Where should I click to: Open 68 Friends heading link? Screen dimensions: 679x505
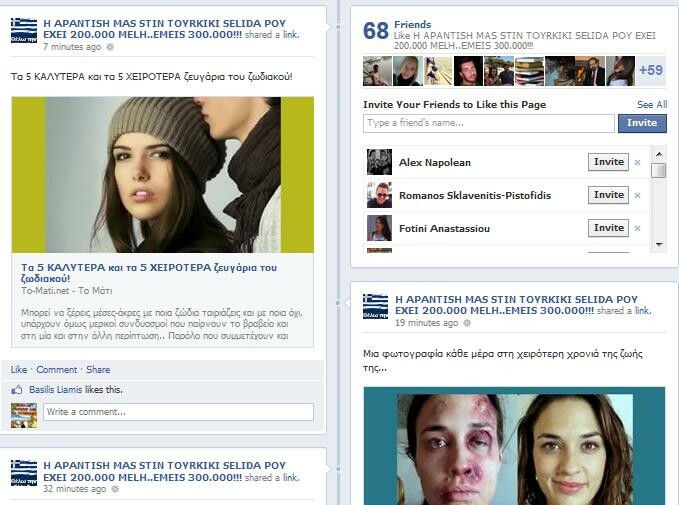point(412,25)
